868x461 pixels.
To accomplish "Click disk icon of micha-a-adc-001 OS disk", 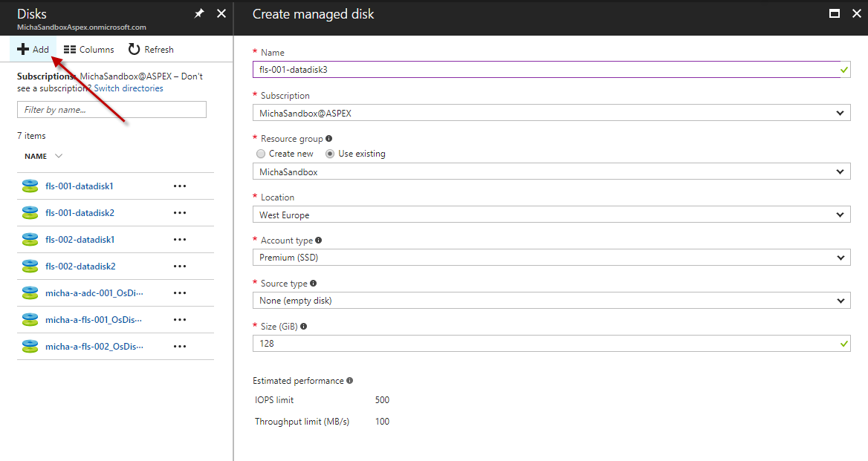I will coord(30,293).
